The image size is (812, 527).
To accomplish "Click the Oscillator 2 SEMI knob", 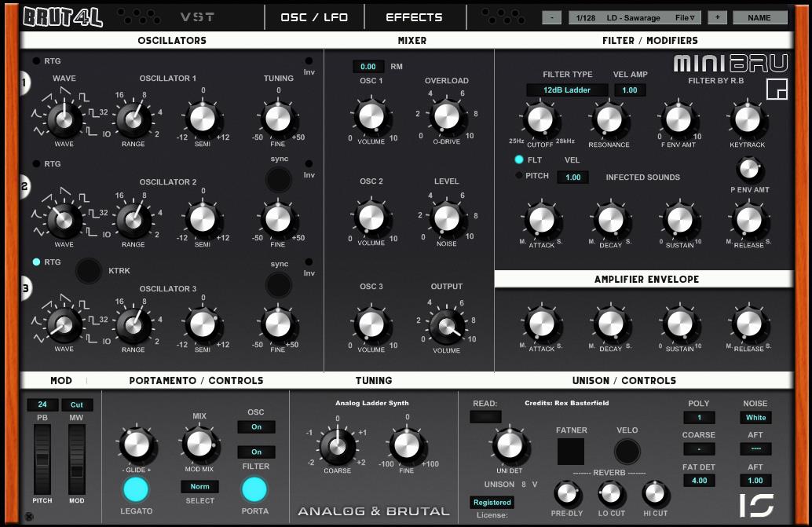I will 203,219.
